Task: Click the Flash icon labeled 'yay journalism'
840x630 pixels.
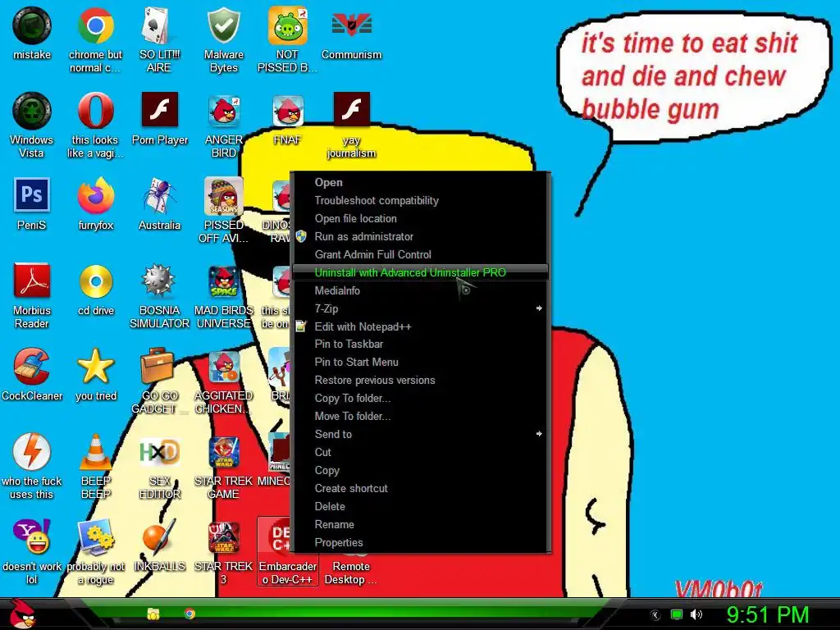Action: [x=351, y=111]
